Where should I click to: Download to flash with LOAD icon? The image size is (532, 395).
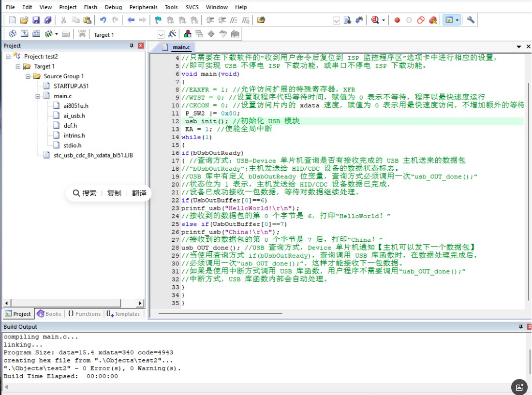pyautogui.click(x=82, y=34)
